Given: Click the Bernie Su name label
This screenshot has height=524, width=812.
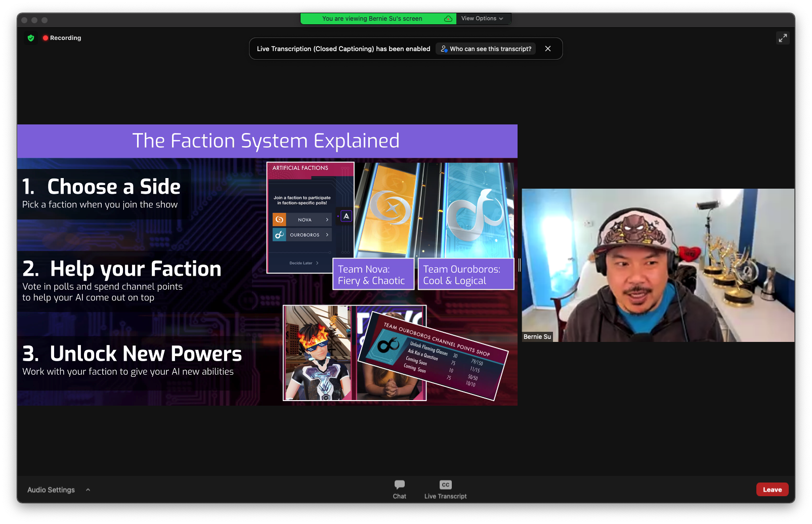Looking at the screenshot, I should (x=537, y=337).
